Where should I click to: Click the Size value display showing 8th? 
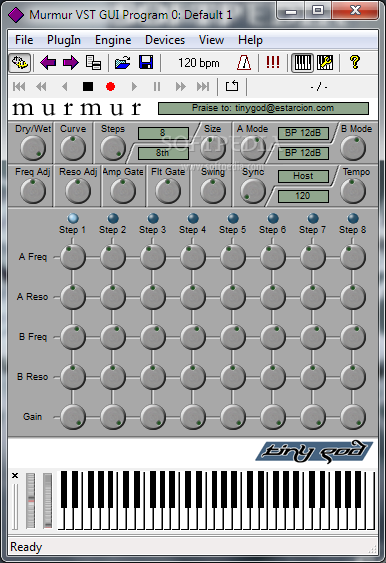(x=163, y=153)
